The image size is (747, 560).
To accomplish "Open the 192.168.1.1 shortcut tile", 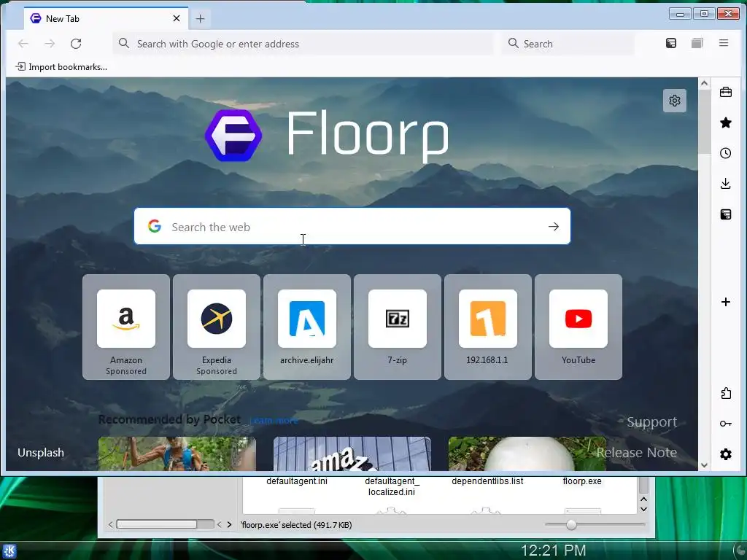I will point(488,327).
